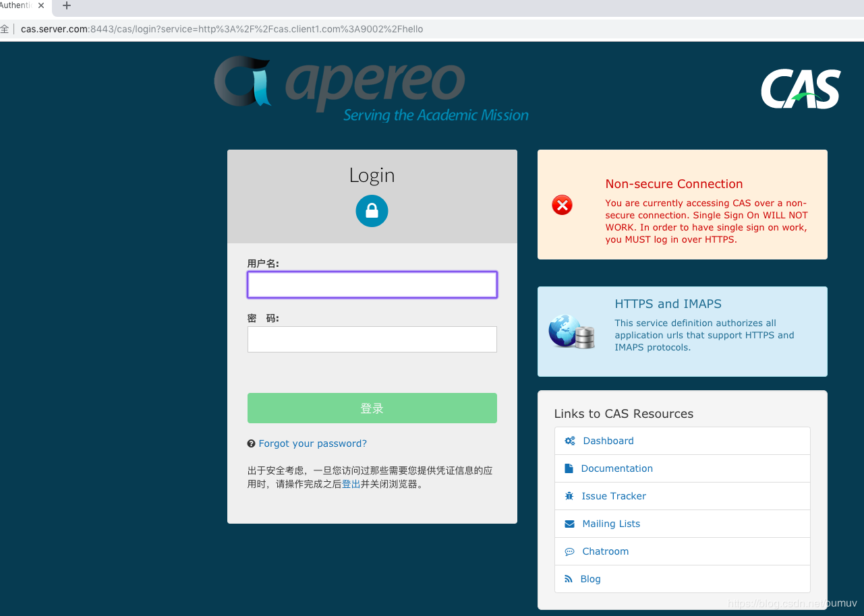
Task: Click the 密码 label
Action: click(x=263, y=318)
